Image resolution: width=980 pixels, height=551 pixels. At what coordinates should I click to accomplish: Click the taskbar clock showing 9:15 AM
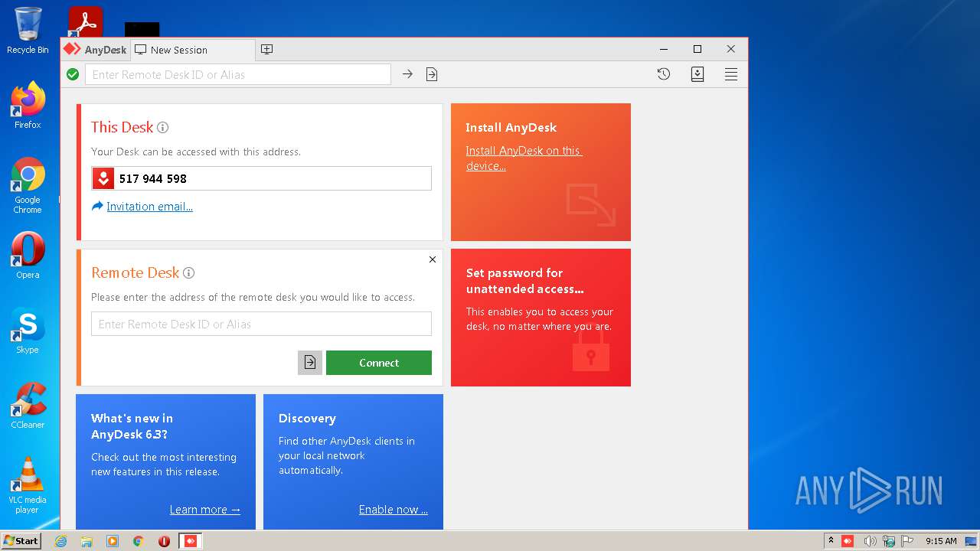[x=941, y=541]
